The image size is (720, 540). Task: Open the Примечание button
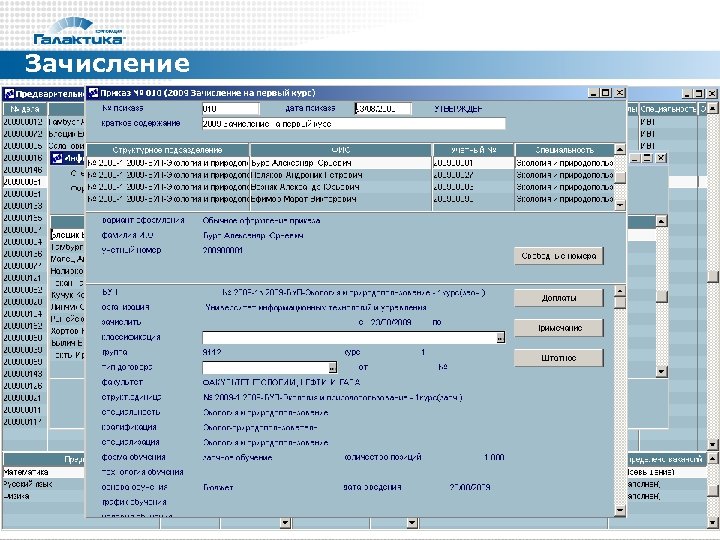[558, 328]
